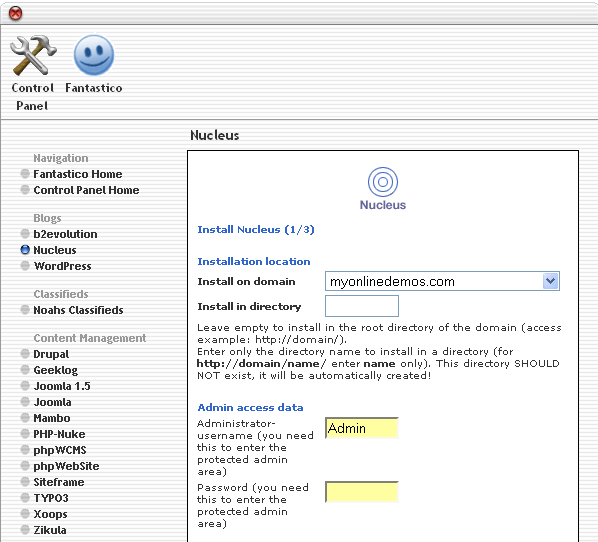The height and width of the screenshot is (542, 598).
Task: Expand the Install on domain dropdown arrow
Action: [x=550, y=281]
